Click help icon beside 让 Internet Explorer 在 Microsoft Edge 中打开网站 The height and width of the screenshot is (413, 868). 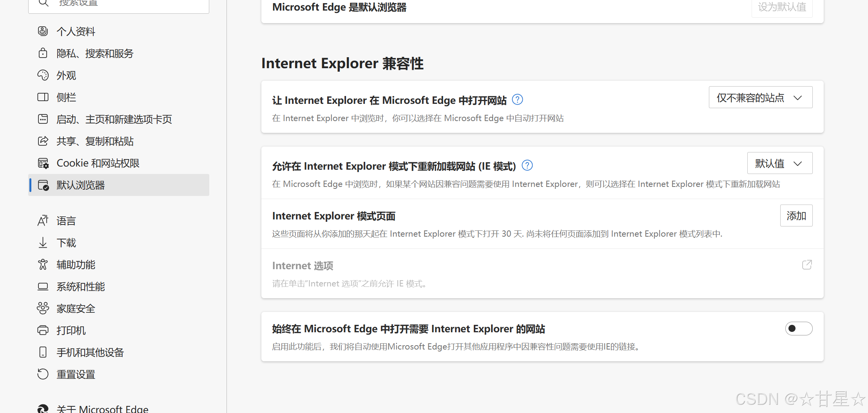(518, 100)
